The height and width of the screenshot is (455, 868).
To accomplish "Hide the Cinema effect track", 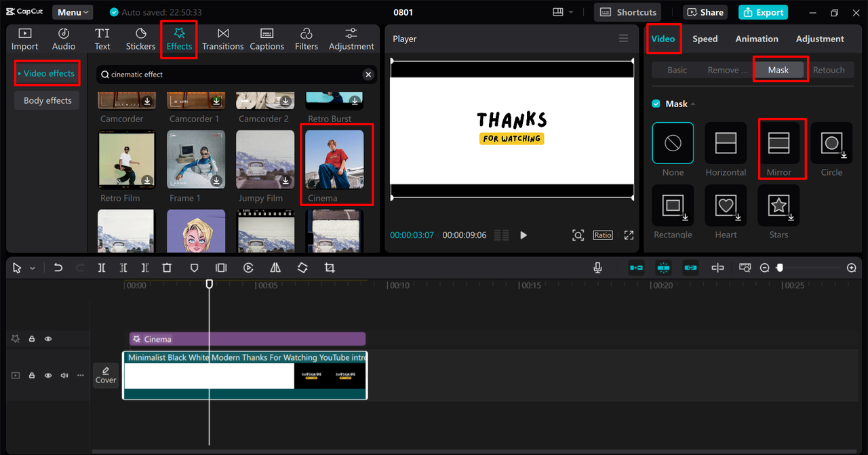I will coord(48,338).
